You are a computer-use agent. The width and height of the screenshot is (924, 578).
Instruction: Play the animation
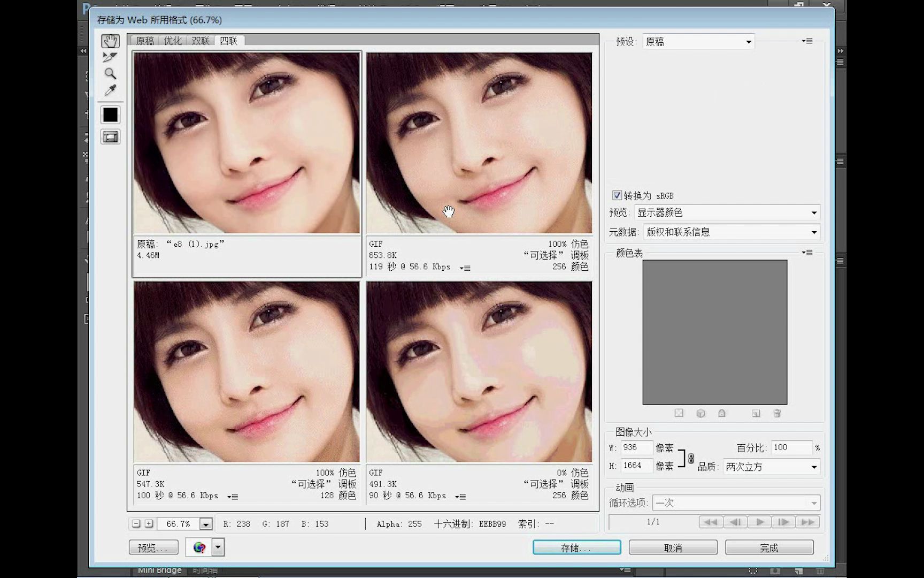(x=760, y=522)
